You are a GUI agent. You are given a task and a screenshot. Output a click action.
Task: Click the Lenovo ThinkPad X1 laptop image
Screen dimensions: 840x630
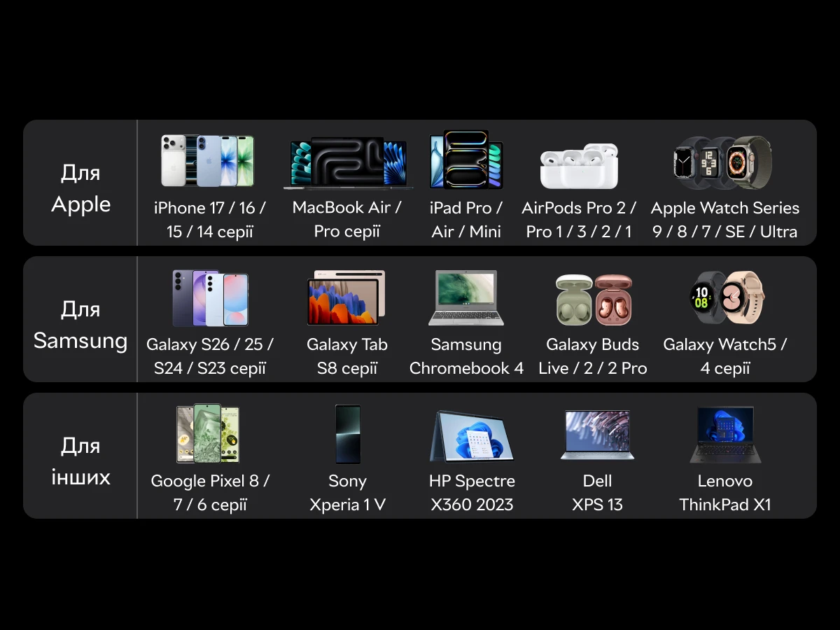(x=725, y=435)
